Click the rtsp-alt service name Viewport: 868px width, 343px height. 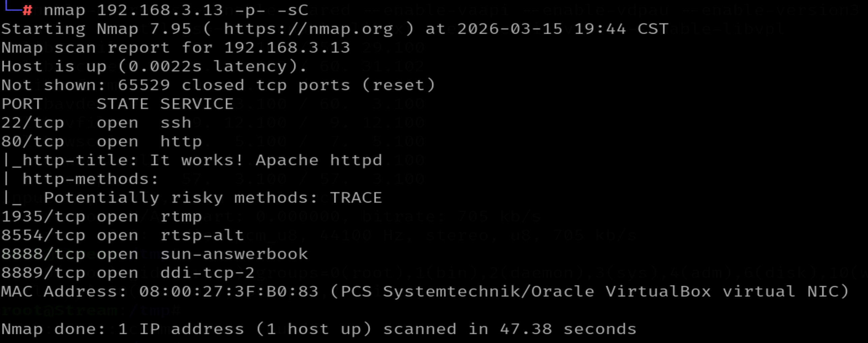coord(202,236)
